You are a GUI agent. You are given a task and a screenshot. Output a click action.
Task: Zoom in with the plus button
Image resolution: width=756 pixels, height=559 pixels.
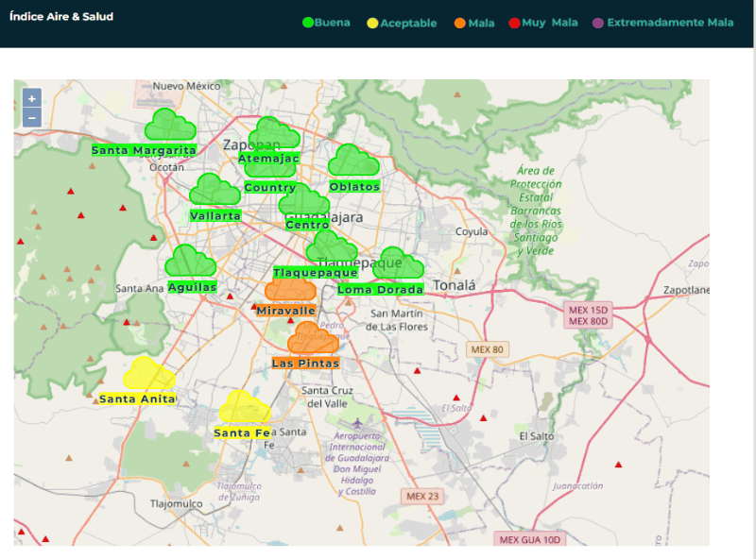pyautogui.click(x=31, y=98)
